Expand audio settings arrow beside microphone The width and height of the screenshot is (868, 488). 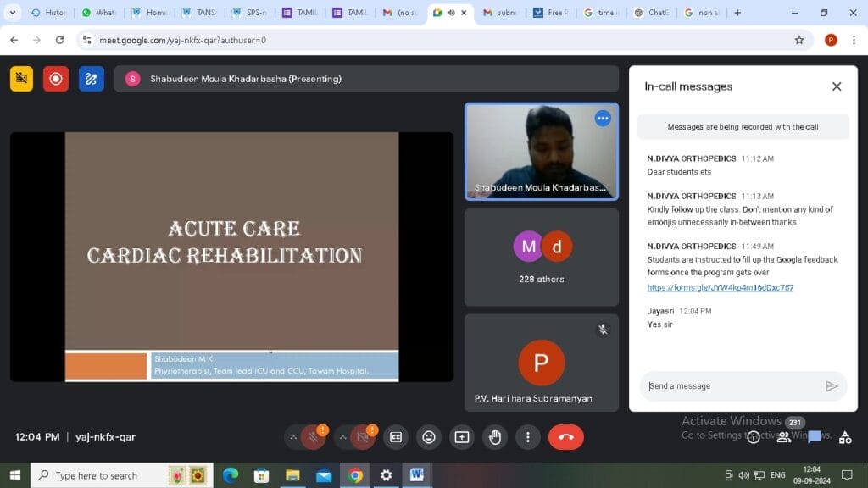pyautogui.click(x=293, y=437)
